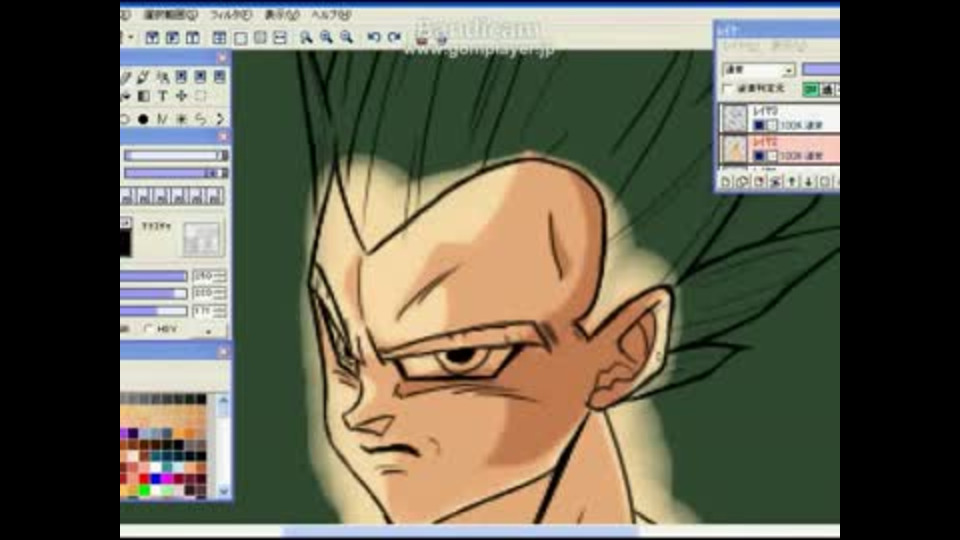Open the dropdown arrow beside the HSV option

pyautogui.click(x=209, y=331)
